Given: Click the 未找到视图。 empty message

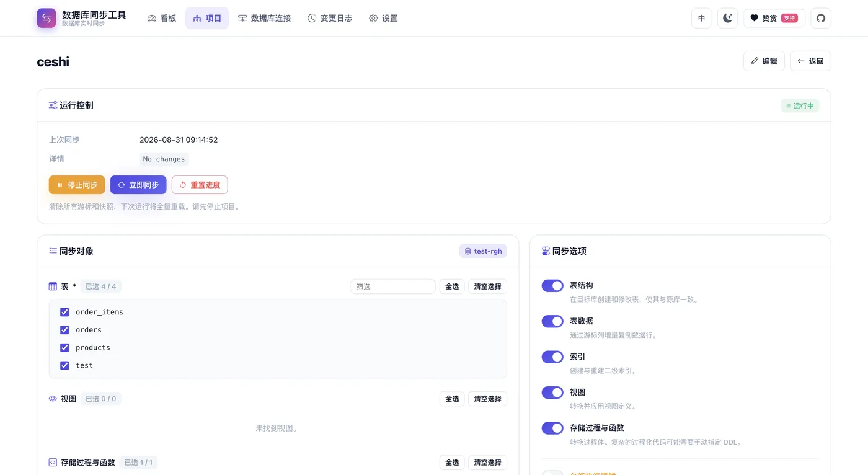Looking at the screenshot, I should point(277,428).
